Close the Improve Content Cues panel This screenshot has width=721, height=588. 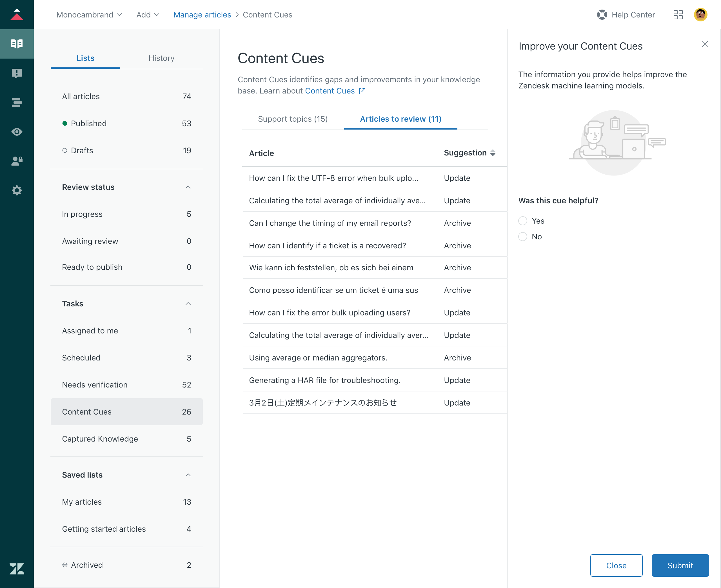click(x=706, y=44)
